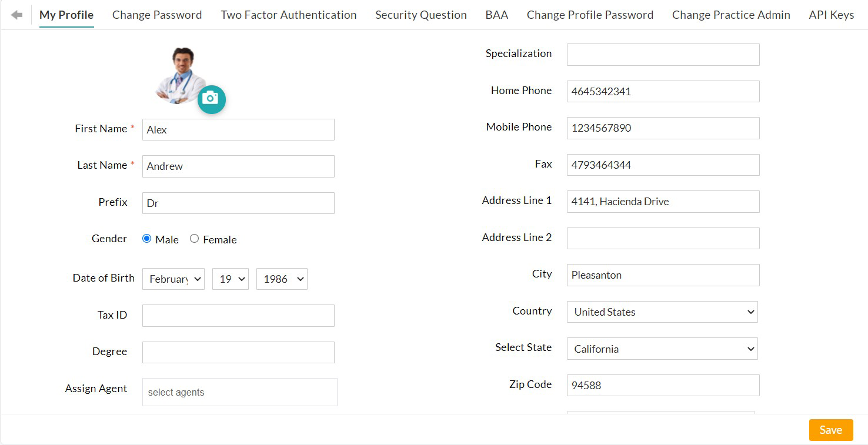Select the Male gender radio button
Viewport: 868px width, 445px height.
tap(147, 239)
